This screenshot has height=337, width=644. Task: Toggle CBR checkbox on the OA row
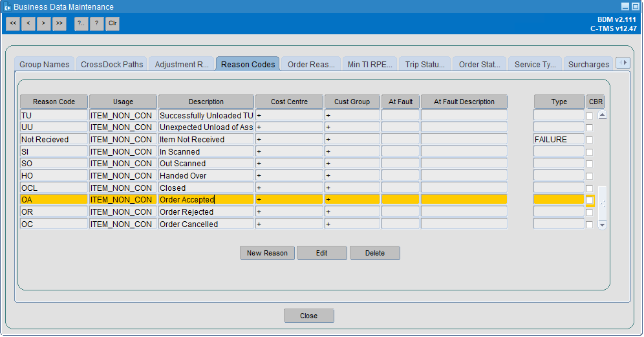[x=590, y=200]
